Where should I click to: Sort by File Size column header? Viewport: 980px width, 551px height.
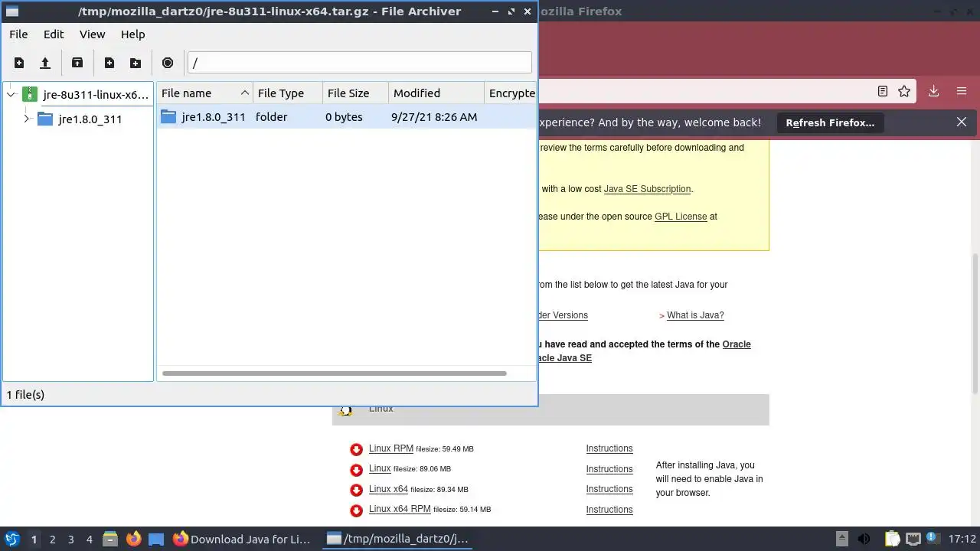355,93
